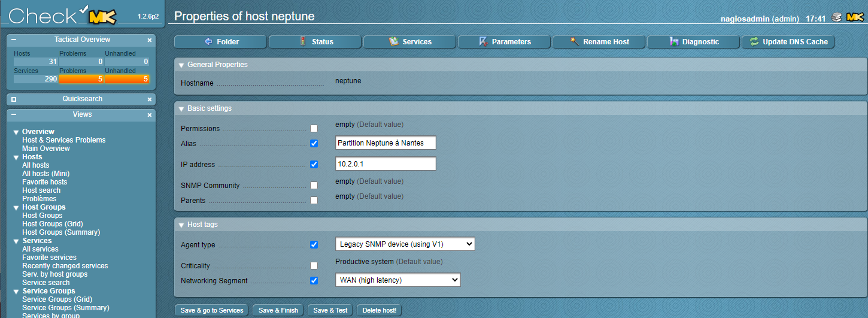Open the Service search view
The width and height of the screenshot is (868, 318).
[46, 283]
